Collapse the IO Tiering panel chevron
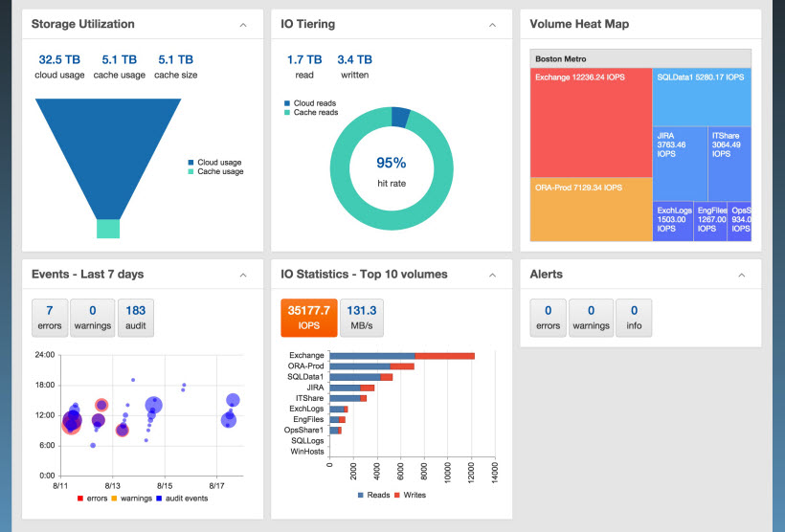The width and height of the screenshot is (785, 532). (492, 25)
